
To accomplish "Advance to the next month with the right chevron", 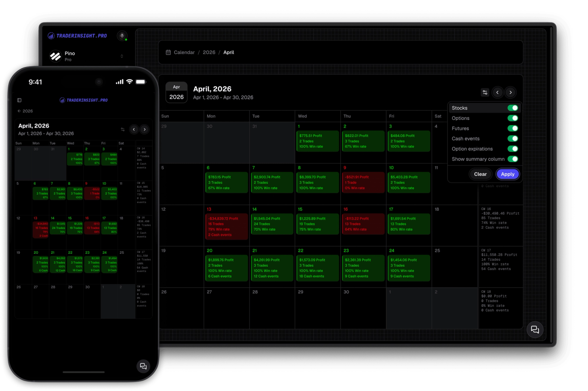I will pyautogui.click(x=510, y=92).
